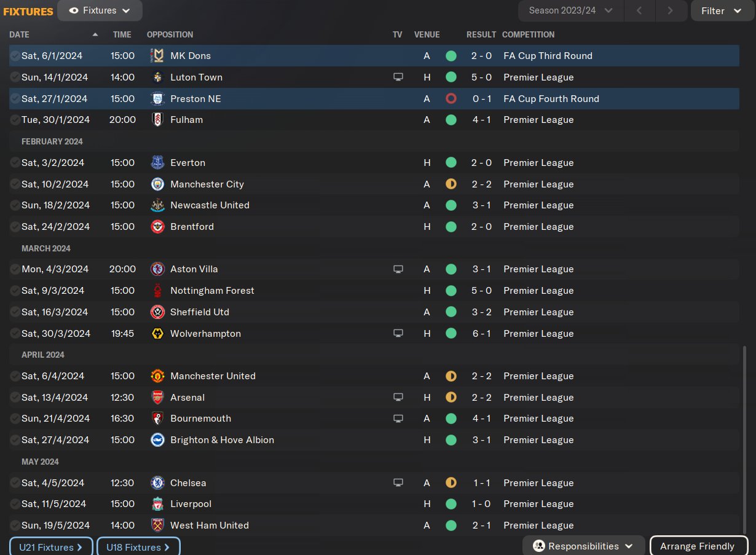Sort by the Competition column header
Viewport: 756px width, 555px height.
[528, 34]
